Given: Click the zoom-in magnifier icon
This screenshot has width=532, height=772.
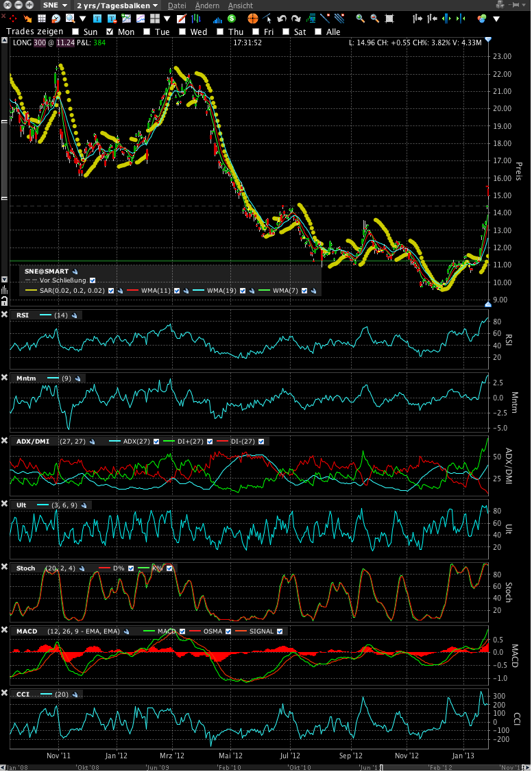Looking at the screenshot, I should click(359, 19).
